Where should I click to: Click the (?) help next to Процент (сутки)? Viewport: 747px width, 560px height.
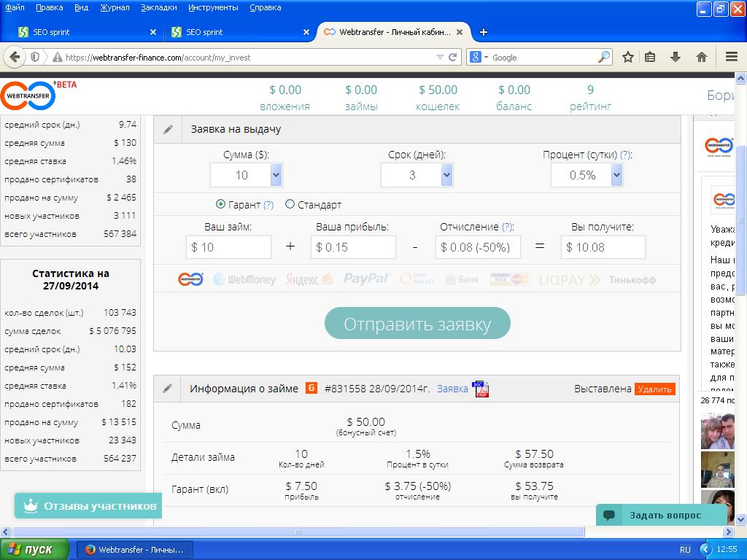click(x=625, y=155)
